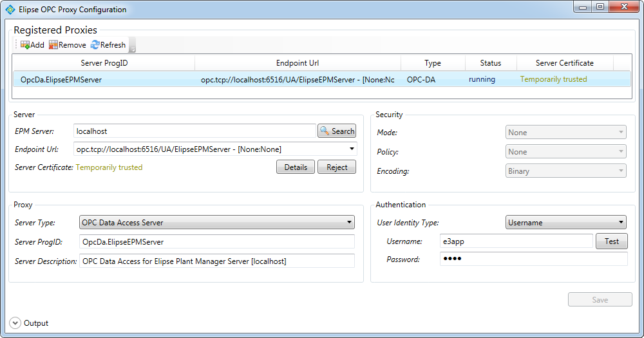Click the certificate Details button
The image size is (644, 338).
coord(296,167)
